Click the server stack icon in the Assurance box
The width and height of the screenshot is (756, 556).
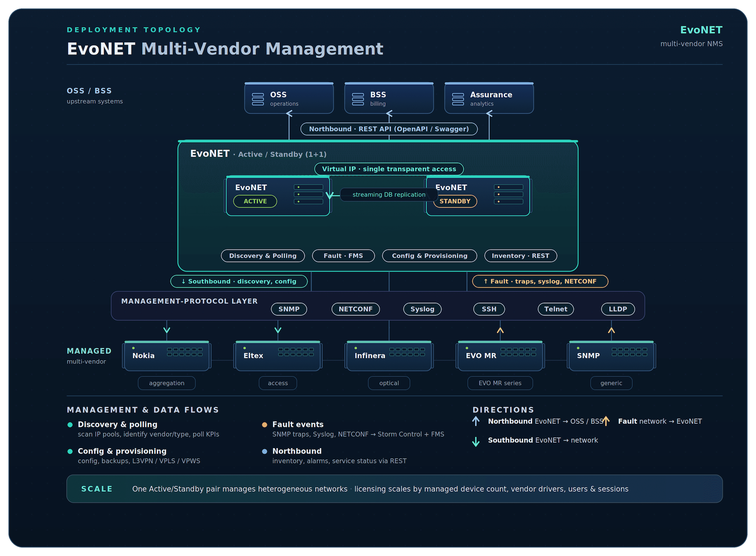point(458,99)
